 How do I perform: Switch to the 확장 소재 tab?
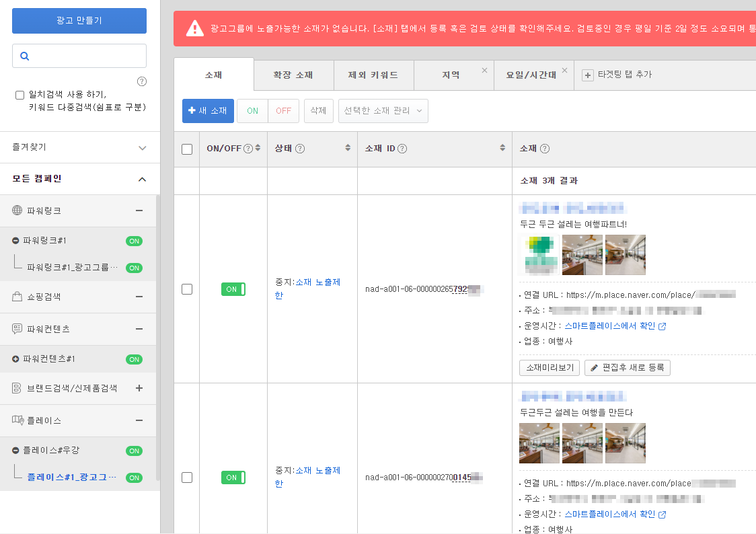point(294,75)
